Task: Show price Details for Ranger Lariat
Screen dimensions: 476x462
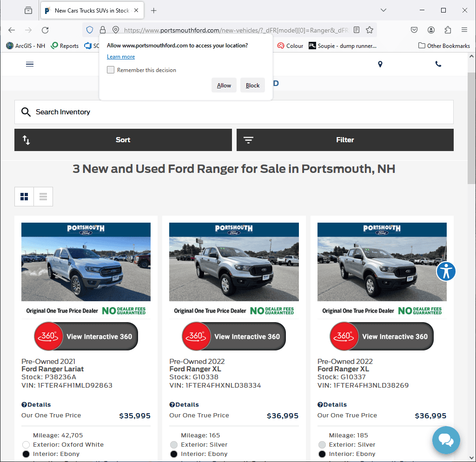Action: pos(36,405)
